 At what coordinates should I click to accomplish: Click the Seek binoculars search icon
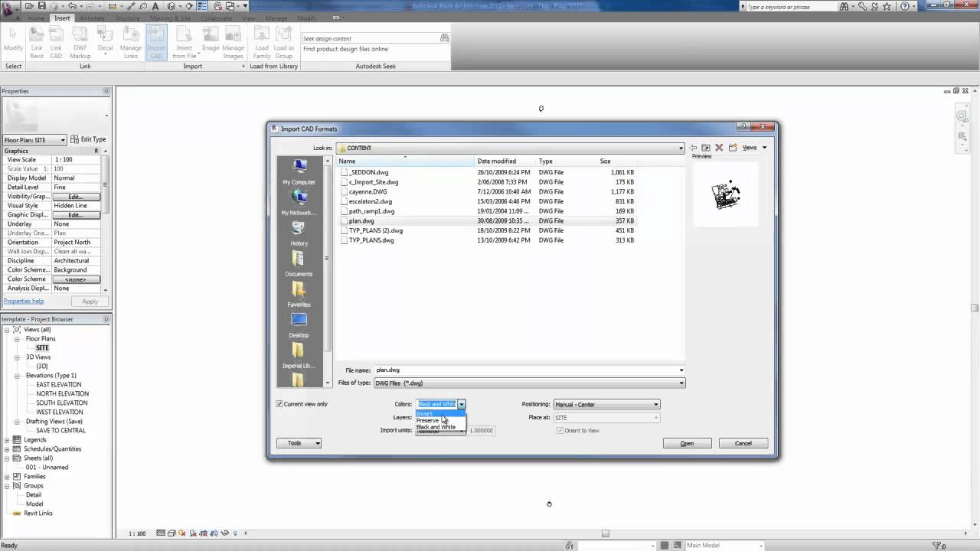(445, 37)
